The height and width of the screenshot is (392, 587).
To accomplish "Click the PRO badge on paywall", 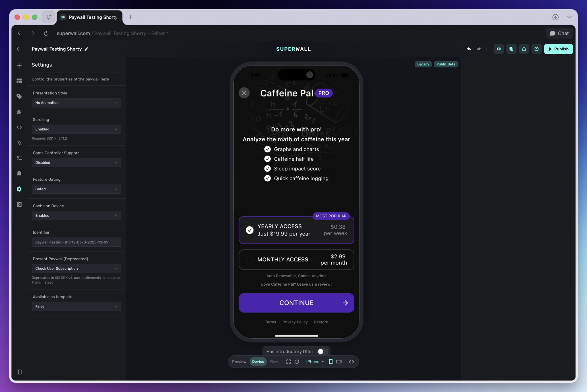I will (324, 93).
